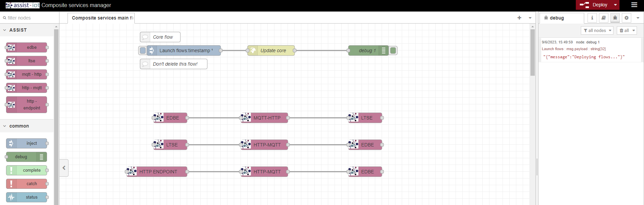Select the debug palette node
Screen dimensions: 644x205
click(27, 157)
